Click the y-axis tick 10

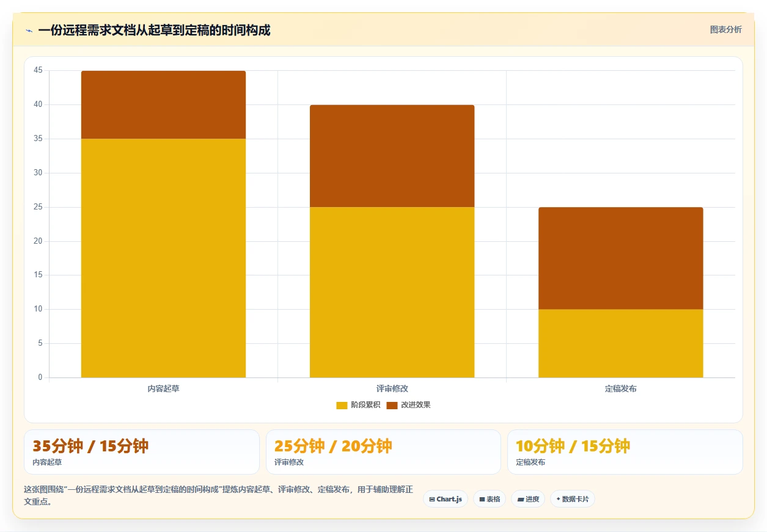tap(38, 309)
